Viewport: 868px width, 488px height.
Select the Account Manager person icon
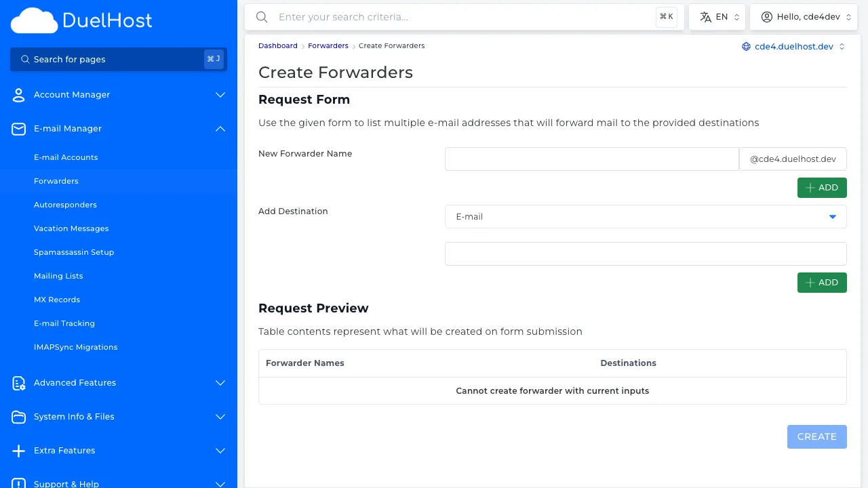(18, 95)
